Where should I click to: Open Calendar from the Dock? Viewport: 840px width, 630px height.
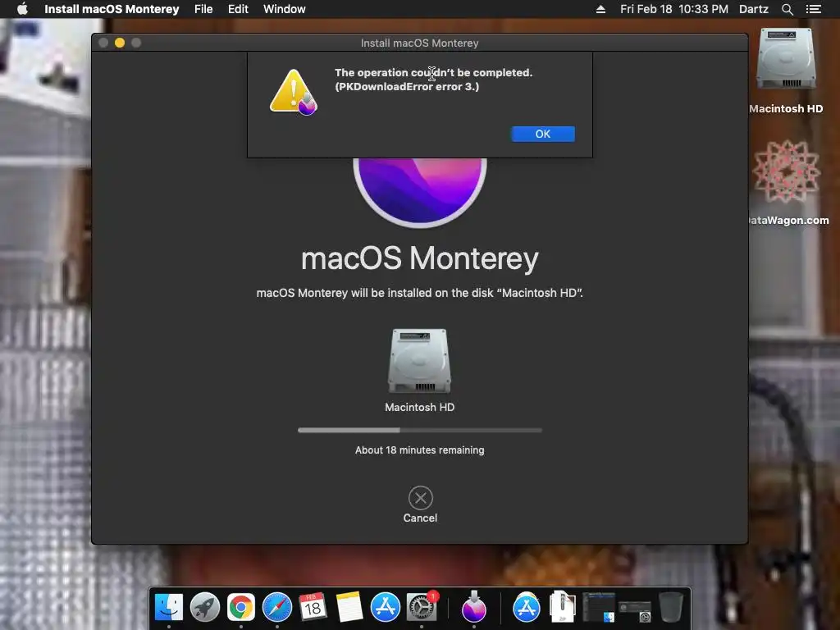[313, 608]
